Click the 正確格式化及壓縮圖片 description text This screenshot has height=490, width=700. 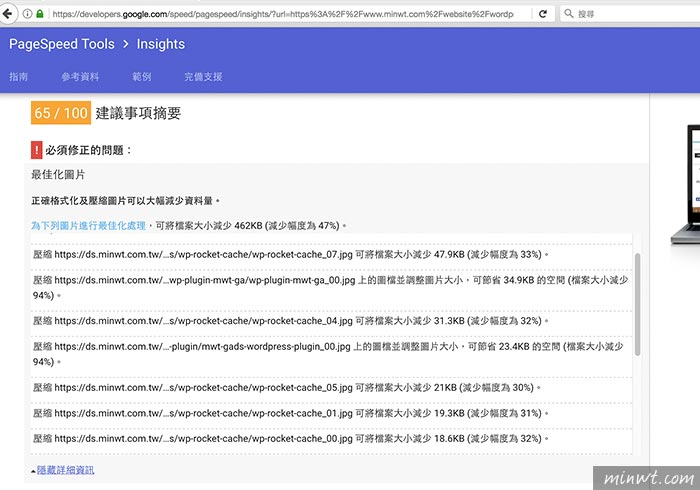[125, 201]
